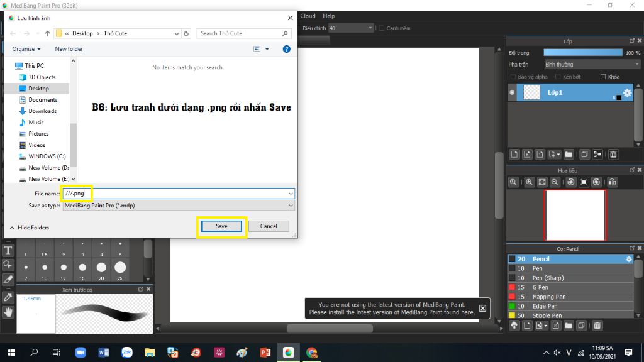The width and height of the screenshot is (644, 362).
Task: Open Save as type dropdown
Action: [x=178, y=206]
